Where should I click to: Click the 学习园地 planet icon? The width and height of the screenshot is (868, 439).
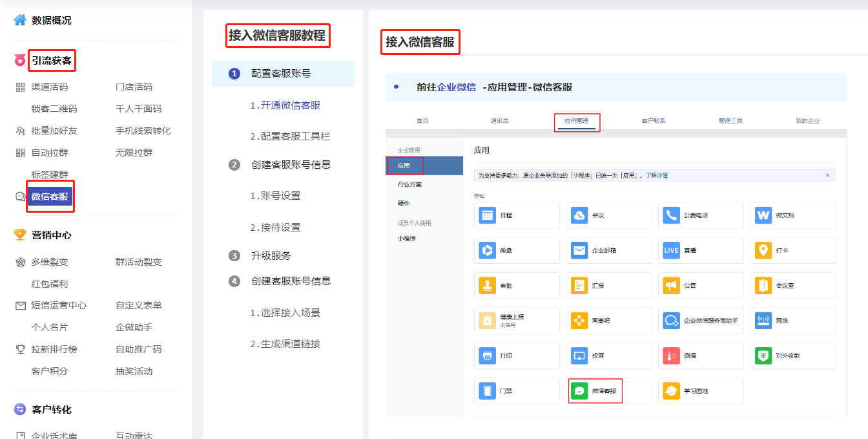coord(672,391)
